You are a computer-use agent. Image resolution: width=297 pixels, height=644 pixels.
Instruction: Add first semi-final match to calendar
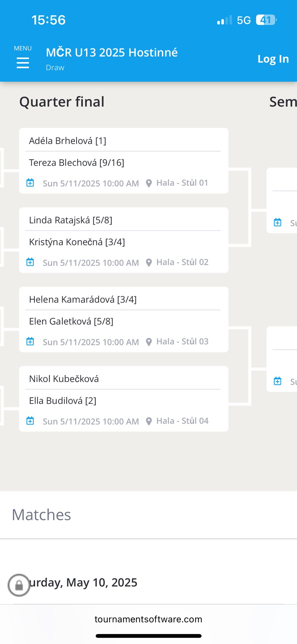click(278, 223)
